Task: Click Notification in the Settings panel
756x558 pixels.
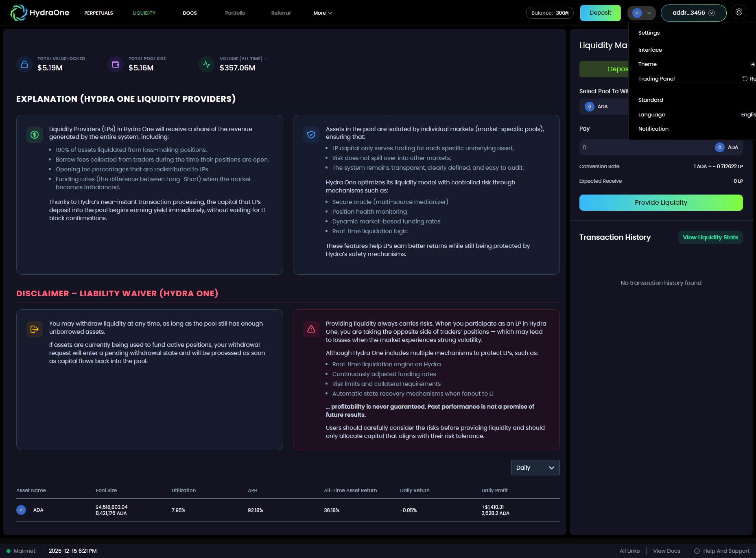Action: (x=653, y=129)
